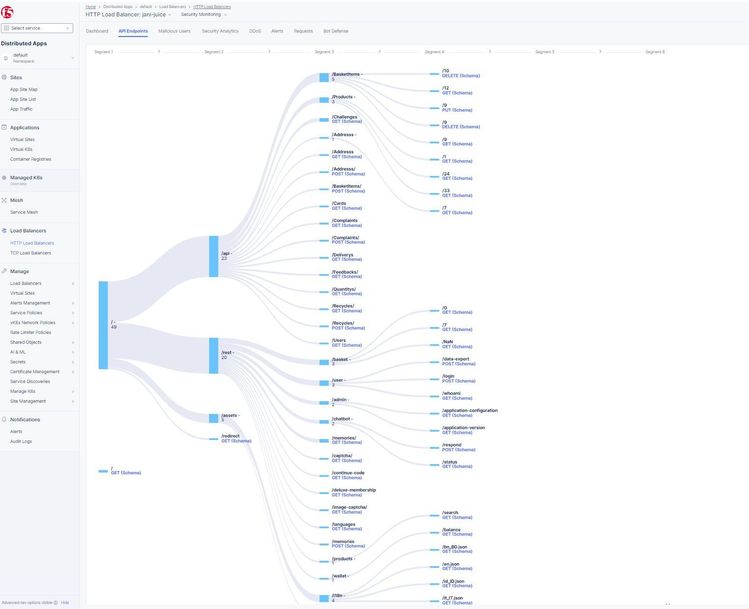Open Service Discoveries in sidebar
The image size is (749, 609).
(30, 382)
